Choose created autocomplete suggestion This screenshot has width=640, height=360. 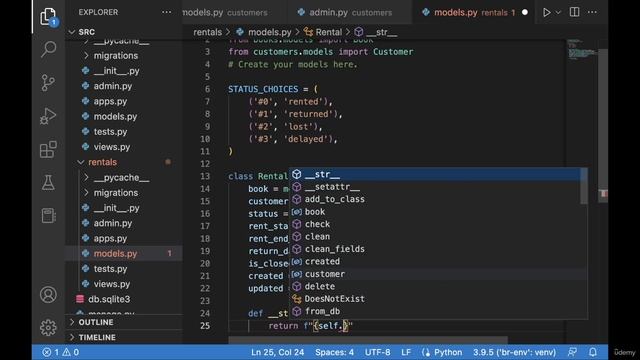tap(435, 261)
